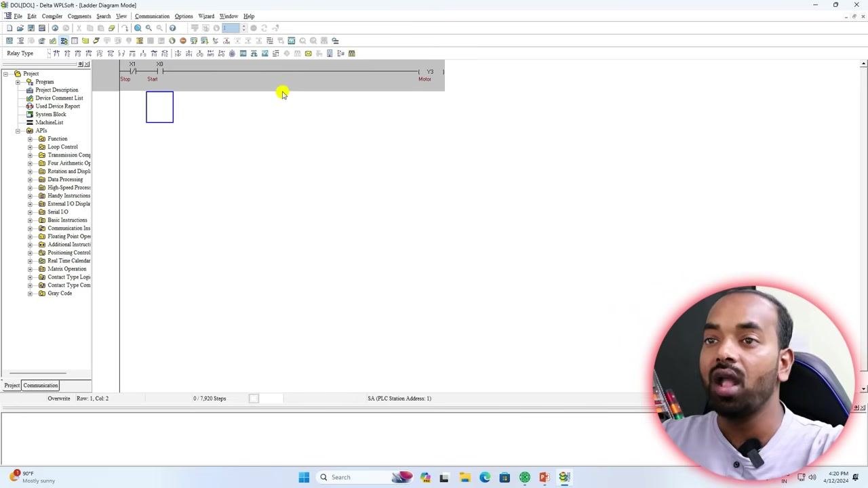Click the highlighted Ladder Diagram mode icon
Viewport: 868px width, 488px height.
coord(64,41)
